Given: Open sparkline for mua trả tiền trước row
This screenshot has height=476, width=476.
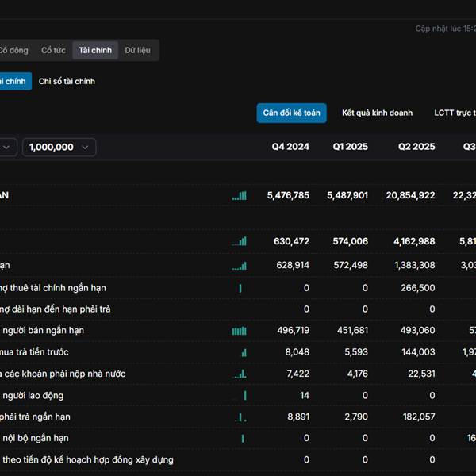Looking at the screenshot, I should (244, 352).
